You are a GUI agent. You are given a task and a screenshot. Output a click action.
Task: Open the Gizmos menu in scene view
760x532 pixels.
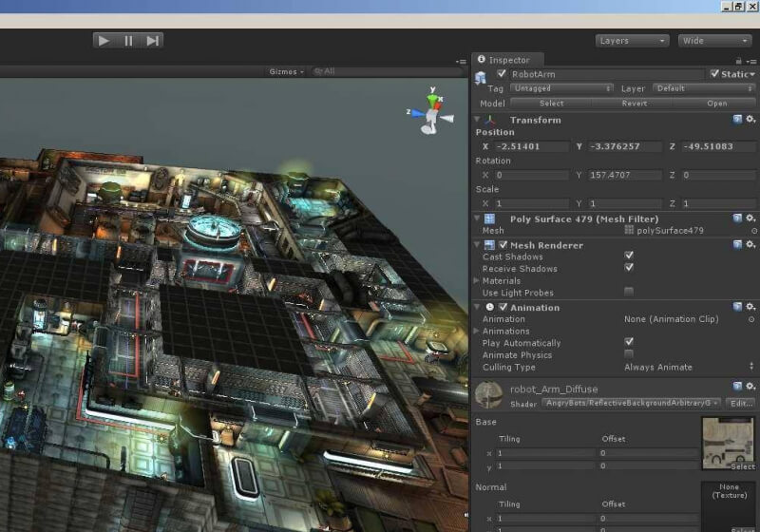pyautogui.click(x=286, y=71)
